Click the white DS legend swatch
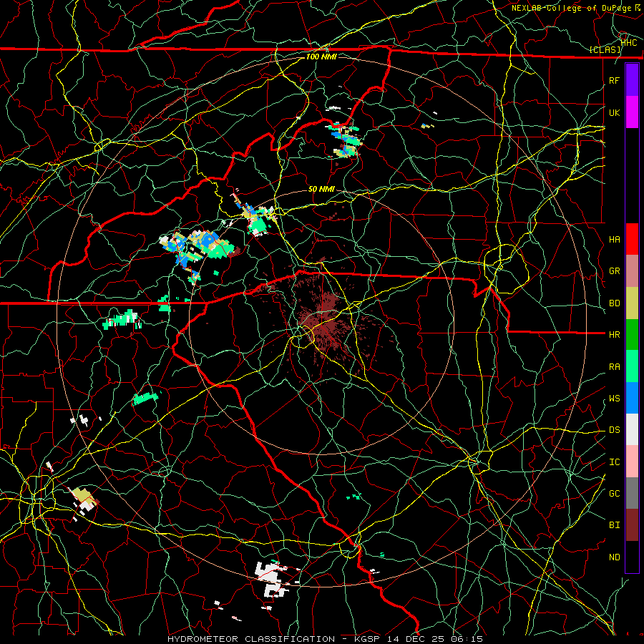This screenshot has width=644, height=644. 632,429
